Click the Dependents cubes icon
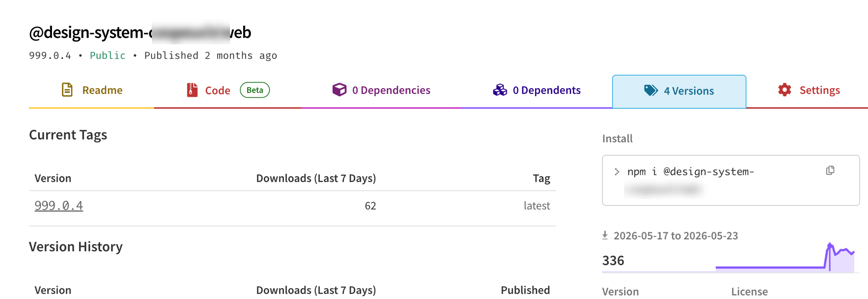868x299 pixels. [500, 90]
